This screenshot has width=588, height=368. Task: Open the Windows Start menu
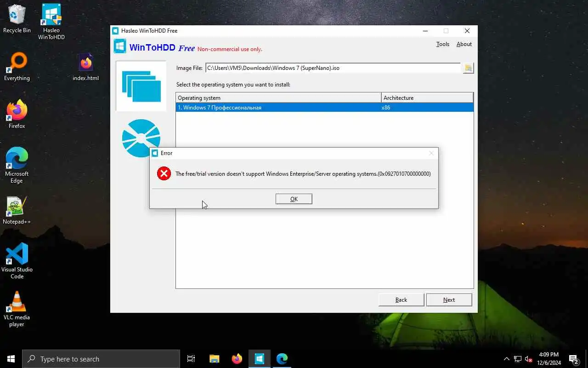pyautogui.click(x=11, y=359)
